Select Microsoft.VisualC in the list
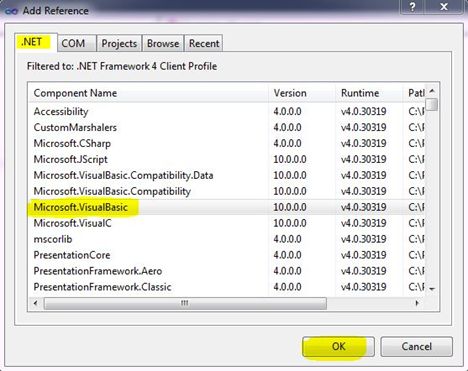The image size is (468, 371). click(227, 223)
